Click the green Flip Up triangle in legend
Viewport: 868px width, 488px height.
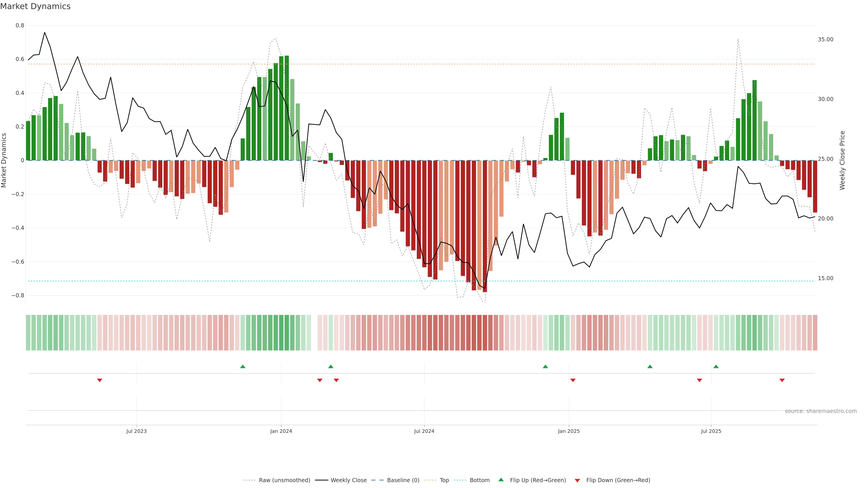501,480
